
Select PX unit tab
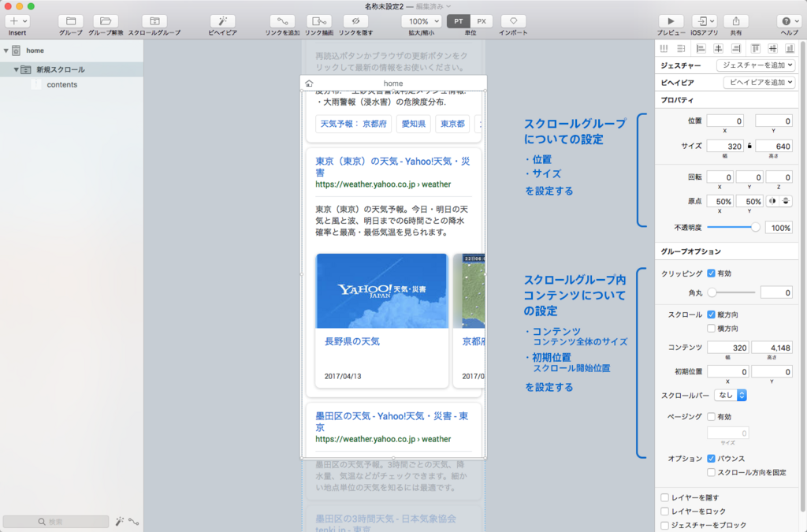482,21
